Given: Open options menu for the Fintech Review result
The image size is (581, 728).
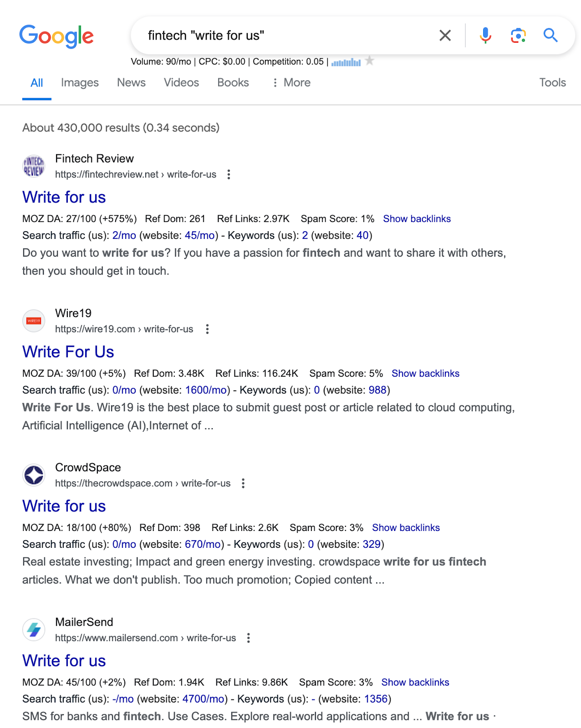Looking at the screenshot, I should coord(229,174).
